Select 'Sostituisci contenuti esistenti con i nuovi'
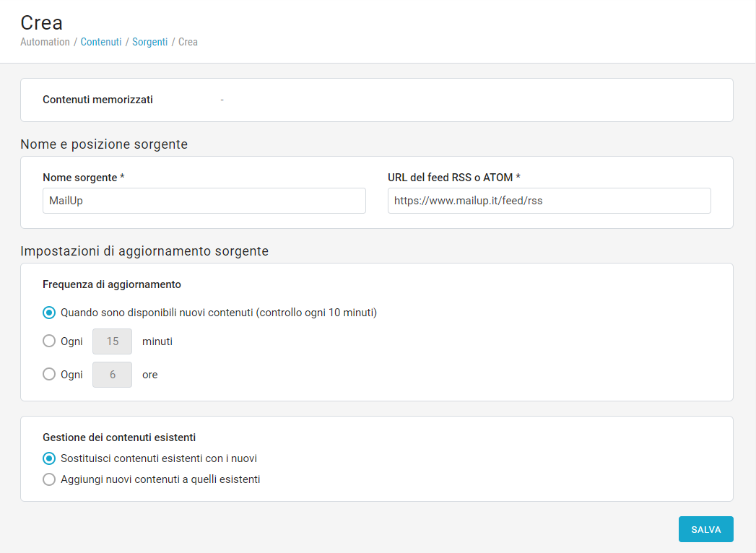 pyautogui.click(x=49, y=458)
